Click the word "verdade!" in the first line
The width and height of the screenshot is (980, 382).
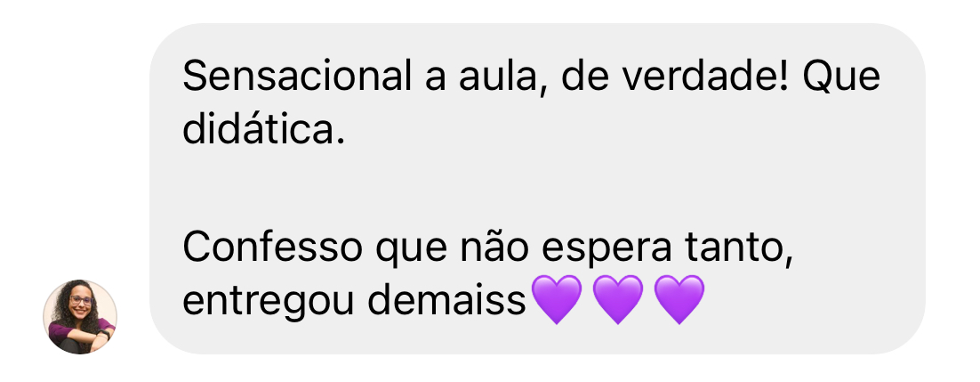pos(709,77)
